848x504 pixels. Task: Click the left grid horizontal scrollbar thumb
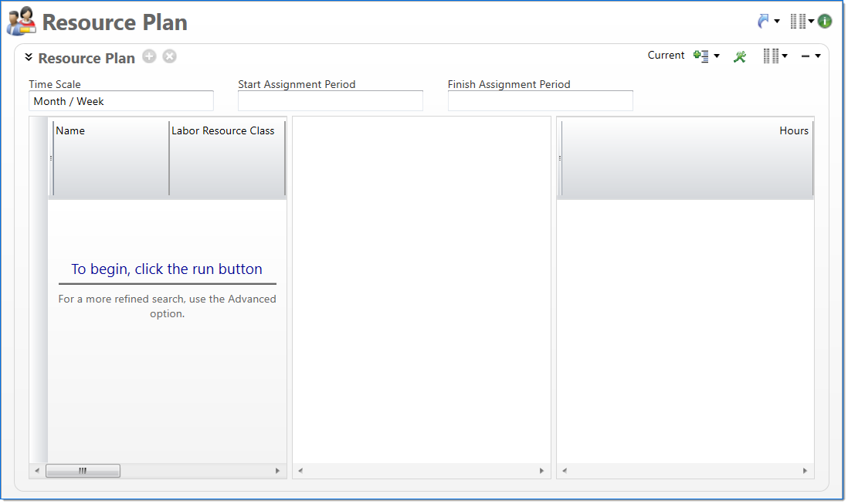(x=83, y=471)
